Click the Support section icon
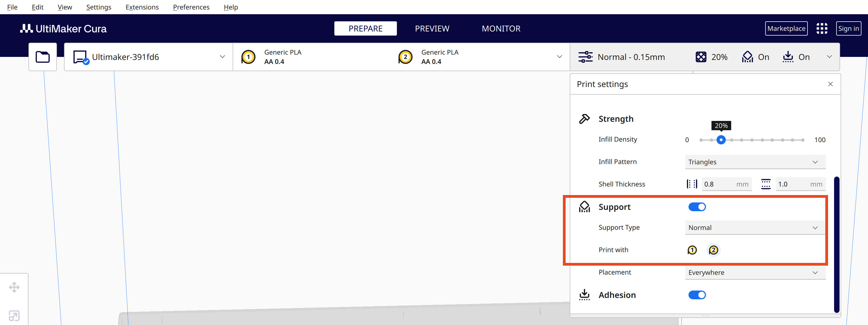The width and height of the screenshot is (868, 325). [584, 207]
